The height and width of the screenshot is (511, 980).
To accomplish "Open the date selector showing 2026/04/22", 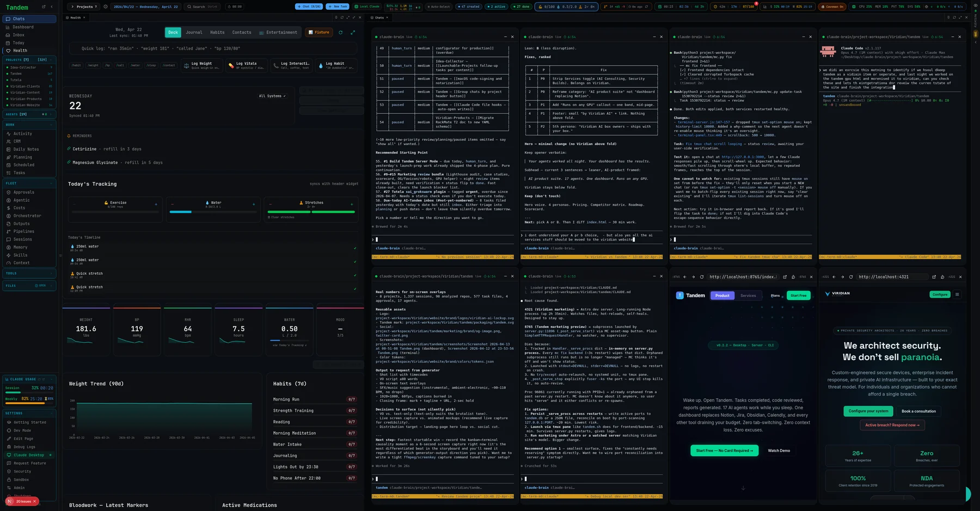I will [x=145, y=7].
